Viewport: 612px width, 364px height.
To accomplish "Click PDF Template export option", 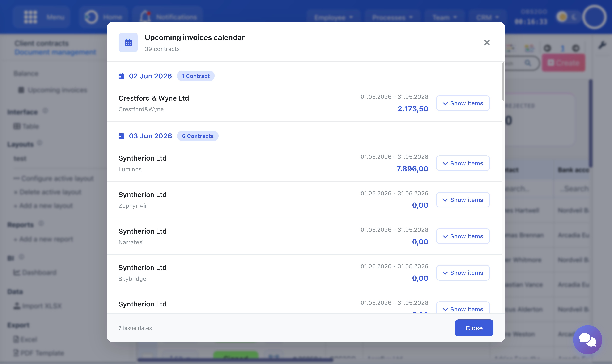I will [38, 353].
